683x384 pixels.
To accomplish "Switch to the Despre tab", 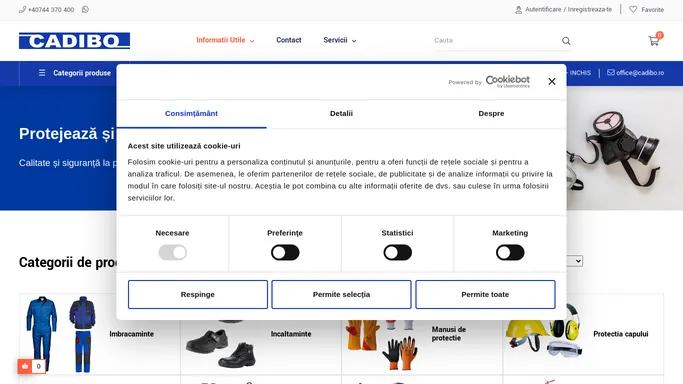I will tap(491, 114).
